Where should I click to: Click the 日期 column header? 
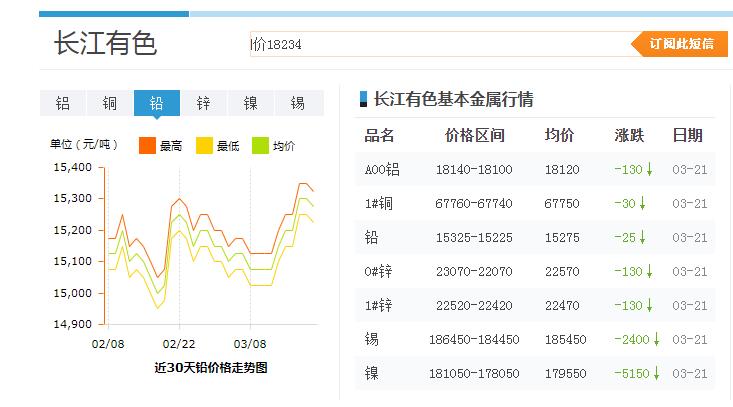pyautogui.click(x=688, y=136)
